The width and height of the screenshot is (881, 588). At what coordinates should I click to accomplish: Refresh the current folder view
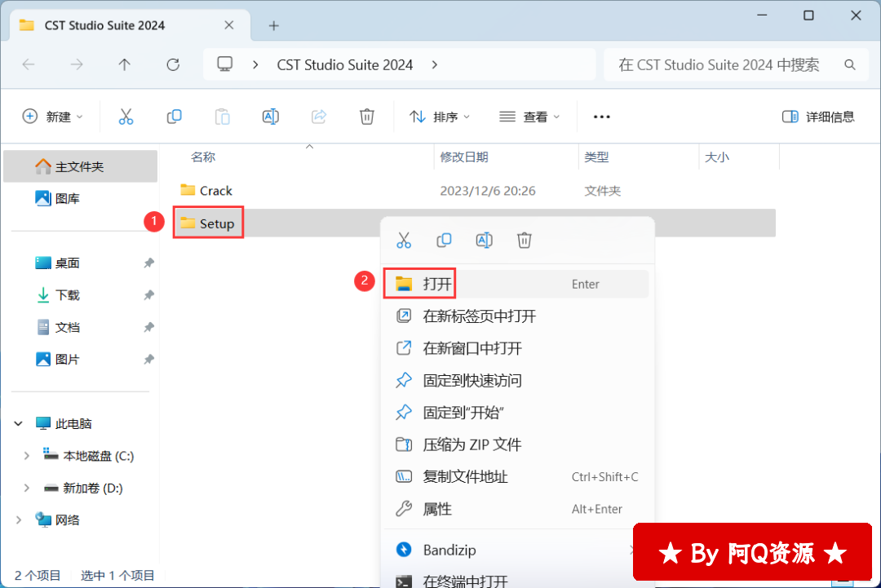click(x=172, y=64)
